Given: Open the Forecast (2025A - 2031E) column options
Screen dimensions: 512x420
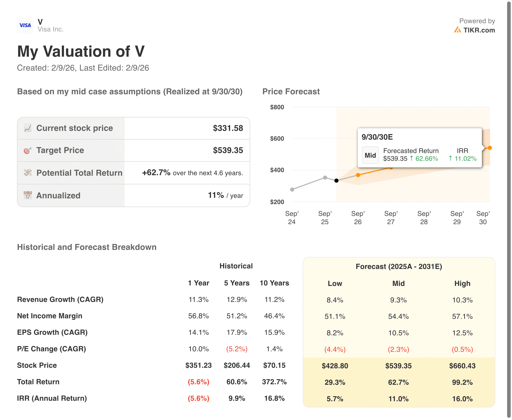Looking at the screenshot, I should pyautogui.click(x=399, y=267).
